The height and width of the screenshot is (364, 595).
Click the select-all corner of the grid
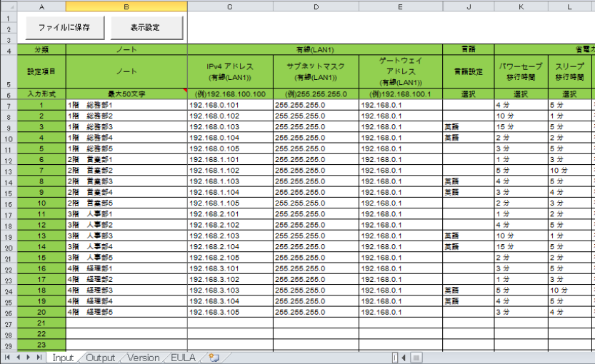(9, 6)
